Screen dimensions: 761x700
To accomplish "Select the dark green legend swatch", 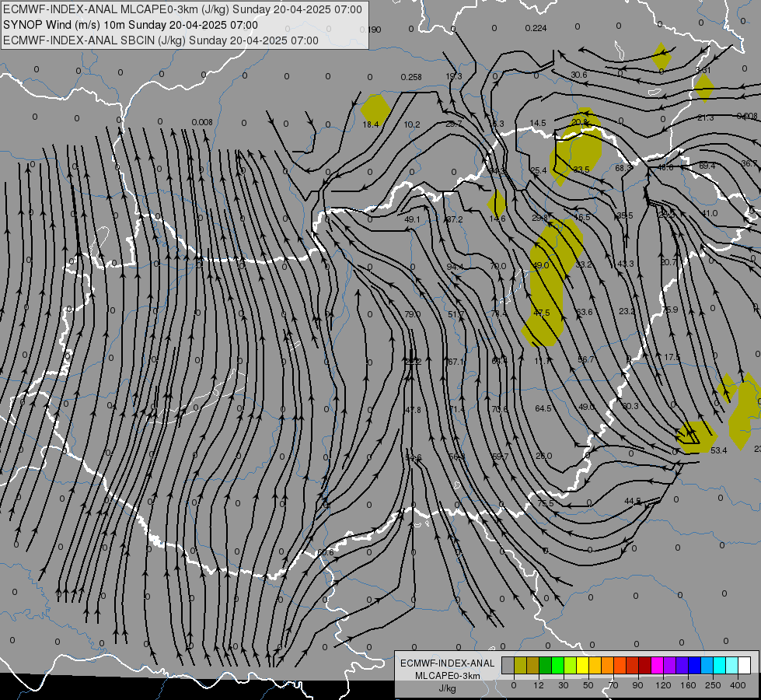I will 545,665.
